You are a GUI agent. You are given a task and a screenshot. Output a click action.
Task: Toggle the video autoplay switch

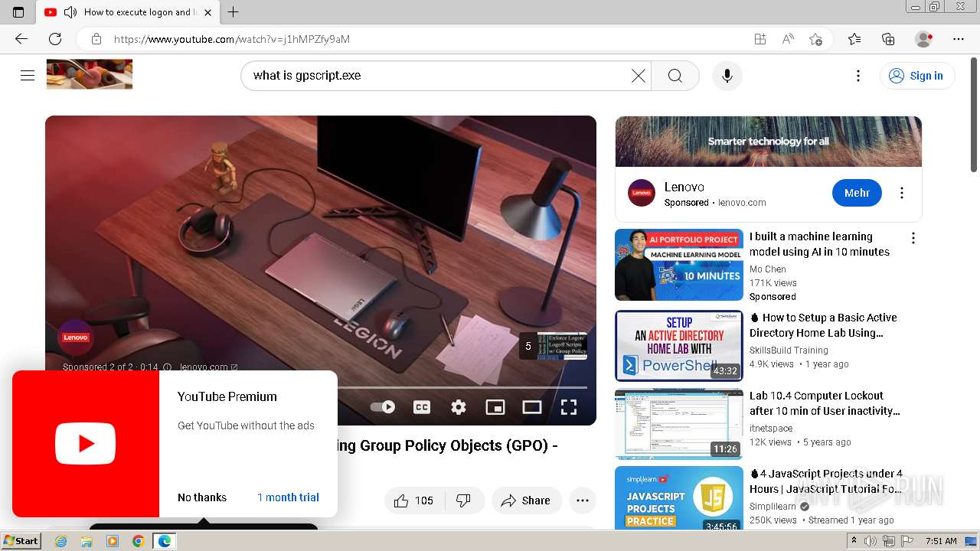383,407
